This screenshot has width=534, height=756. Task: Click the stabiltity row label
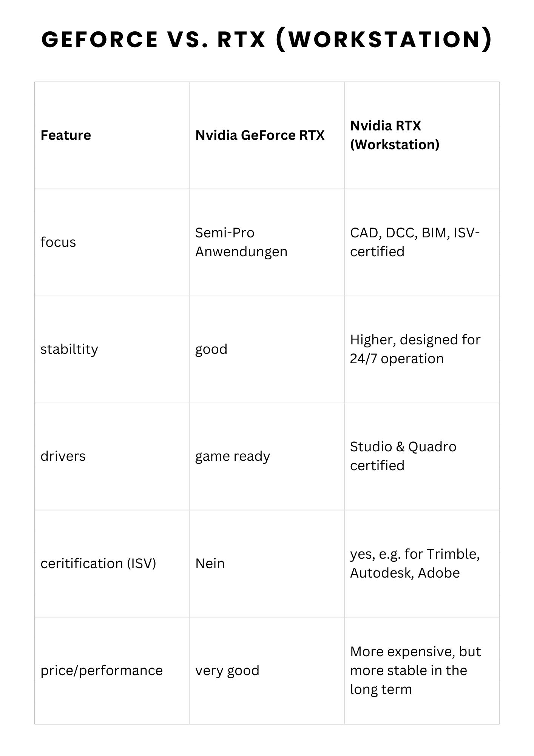[x=69, y=349]
